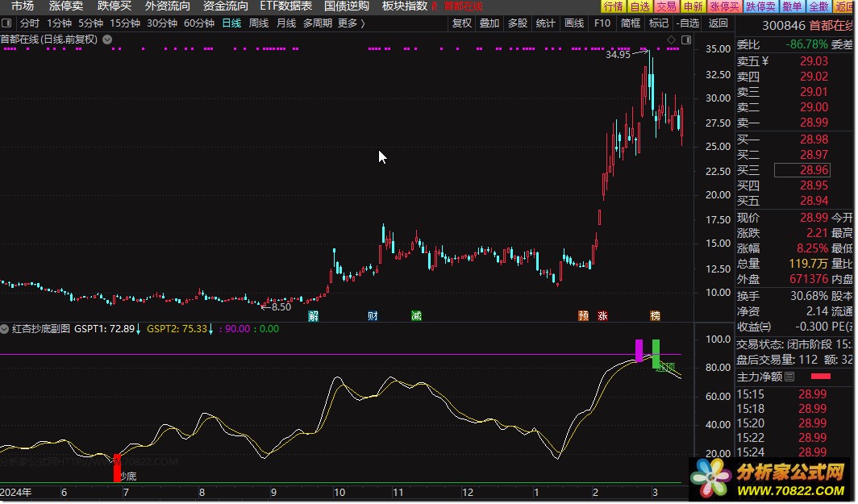Click the red 交易 button
Screen dimensions: 858x504
click(x=666, y=6)
